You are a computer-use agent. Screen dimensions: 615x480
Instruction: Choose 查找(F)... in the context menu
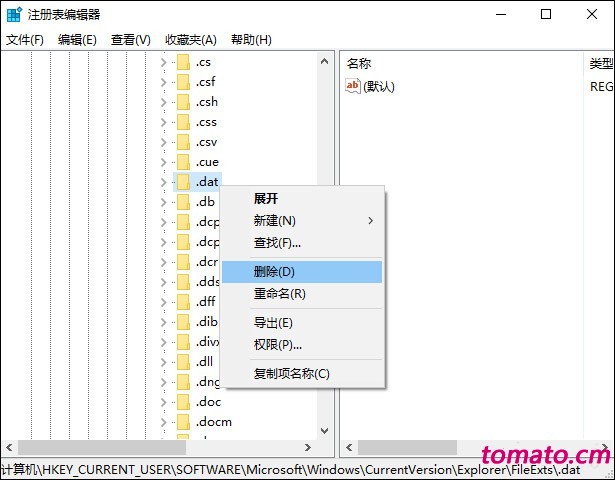[302, 243]
